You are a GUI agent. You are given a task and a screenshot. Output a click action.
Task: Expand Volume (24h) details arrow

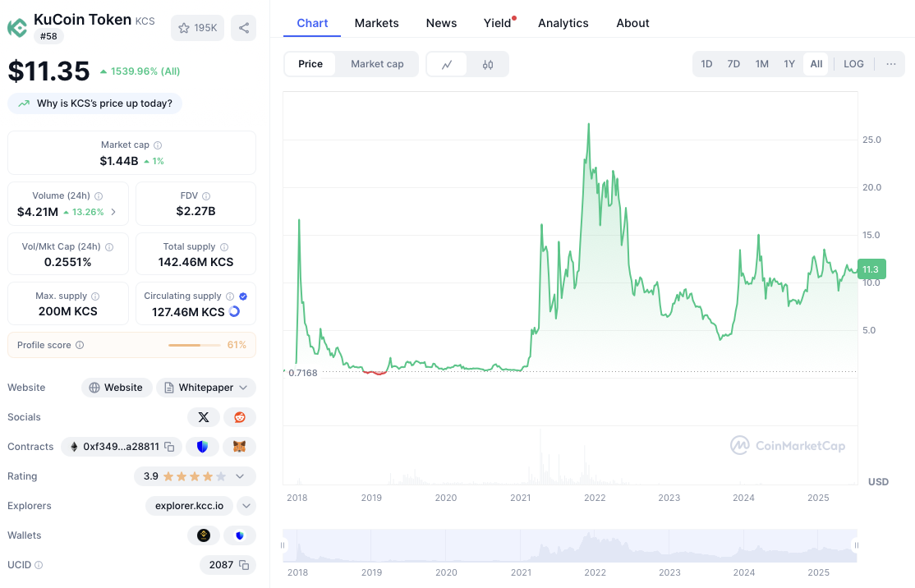[113, 212]
